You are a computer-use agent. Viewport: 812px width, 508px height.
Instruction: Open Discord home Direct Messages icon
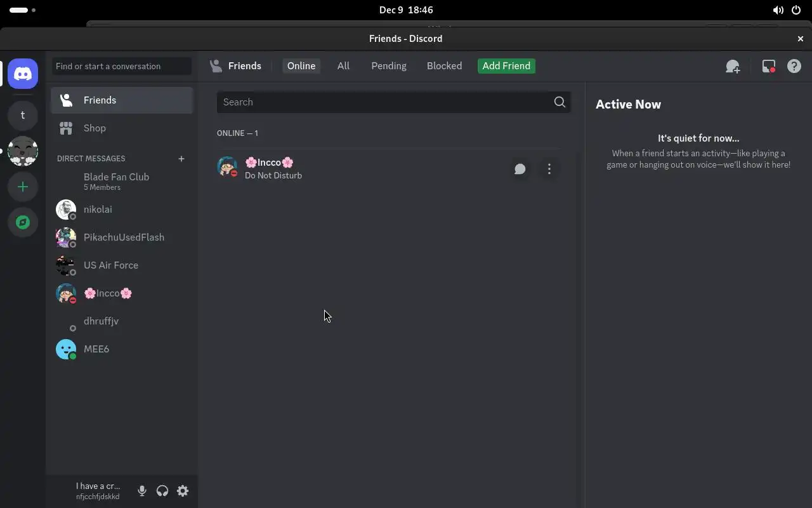click(23, 74)
